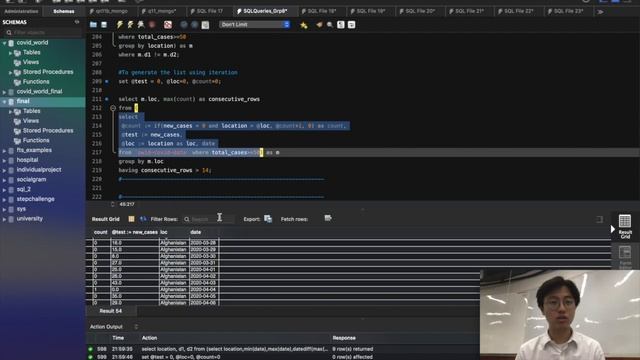Expand Tables under covid_world
The height and width of the screenshot is (360, 640).
click(11, 53)
